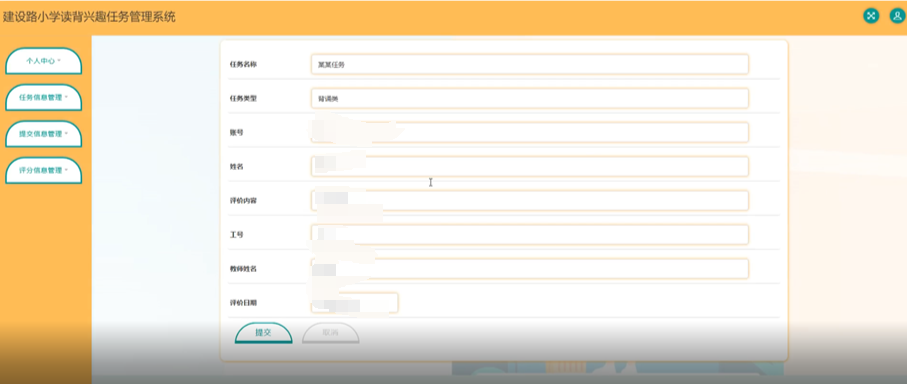Click the 评价内容 input field
Viewport: 907px width, 384px height.
coord(530,201)
